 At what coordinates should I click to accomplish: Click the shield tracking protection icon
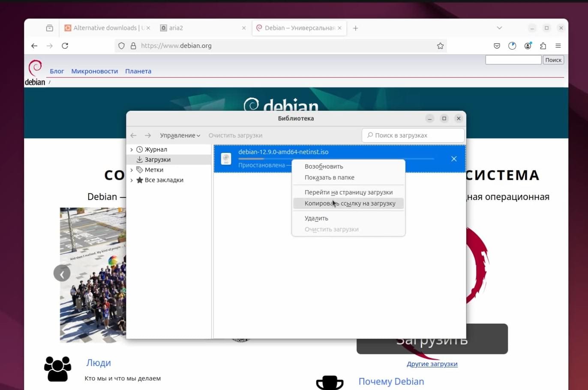click(x=121, y=46)
